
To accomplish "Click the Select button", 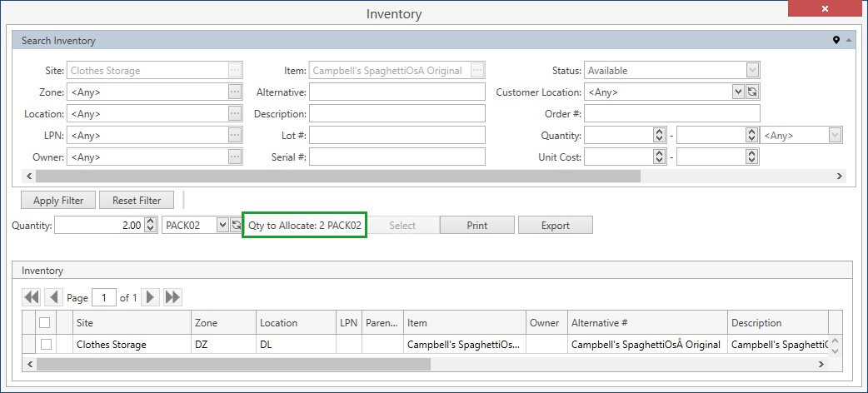I will click(402, 226).
